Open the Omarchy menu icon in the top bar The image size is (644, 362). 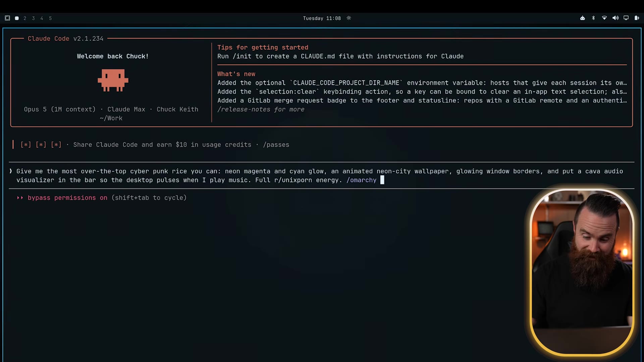[7, 18]
